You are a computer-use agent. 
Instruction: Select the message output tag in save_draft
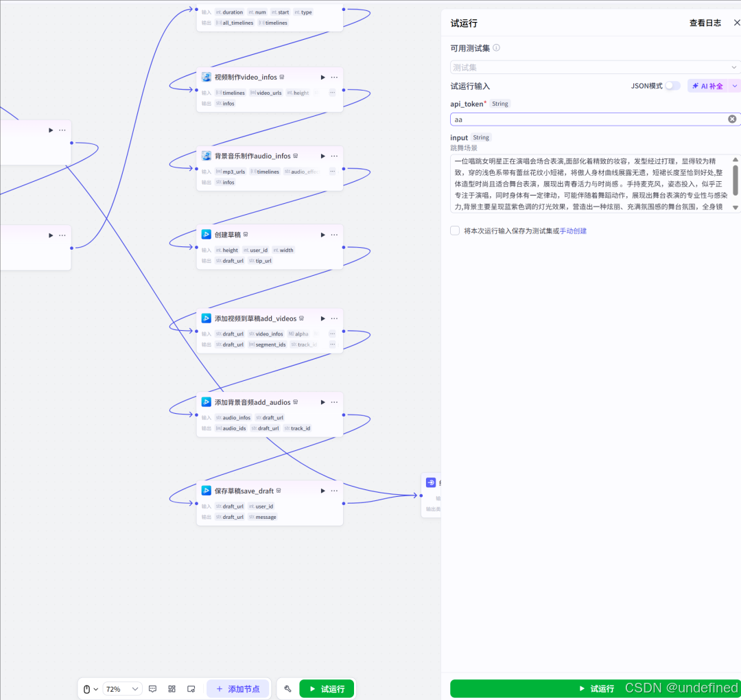pos(263,517)
